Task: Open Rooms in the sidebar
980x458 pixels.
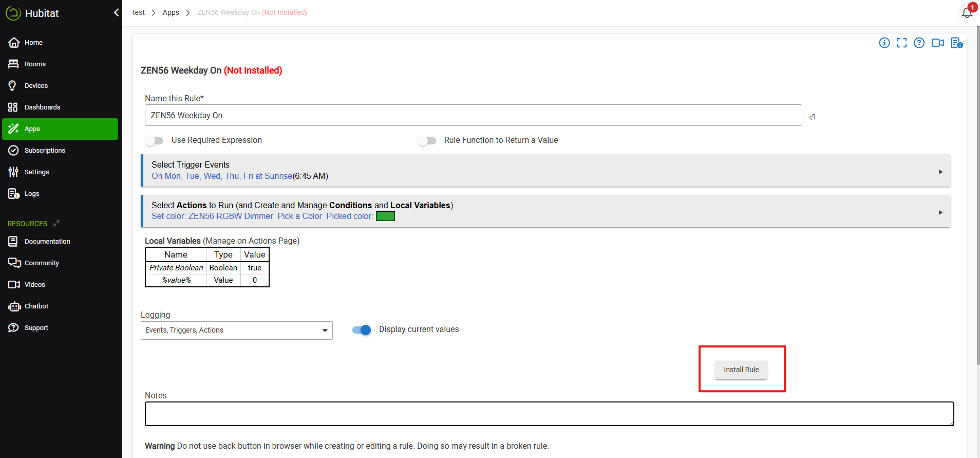Action: pos(60,64)
